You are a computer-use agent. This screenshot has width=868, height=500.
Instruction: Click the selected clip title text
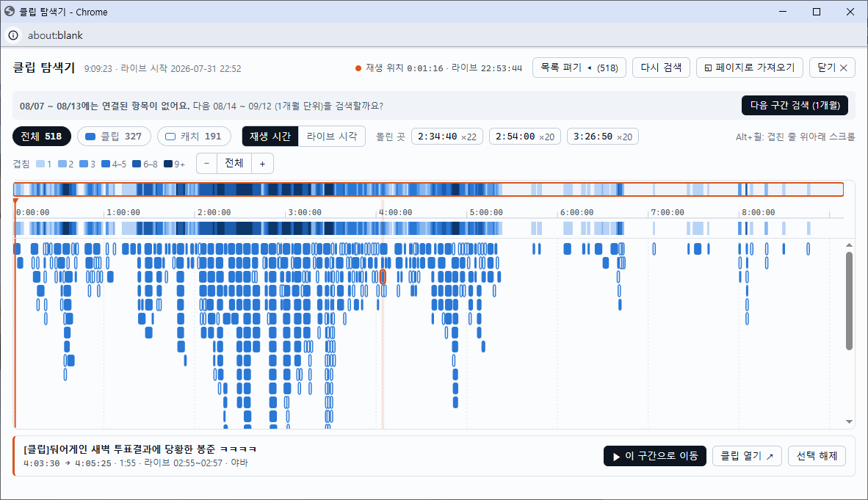(140, 449)
